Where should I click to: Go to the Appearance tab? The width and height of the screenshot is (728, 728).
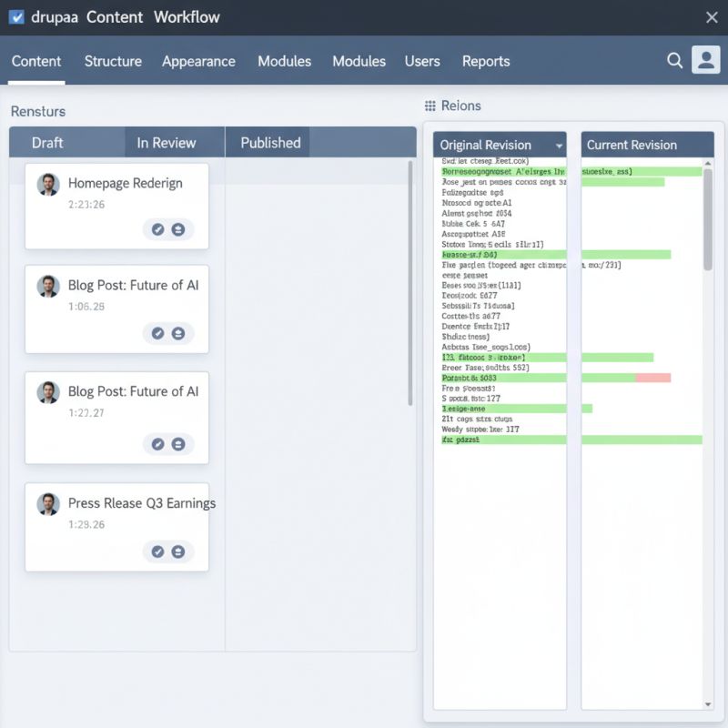point(198,61)
